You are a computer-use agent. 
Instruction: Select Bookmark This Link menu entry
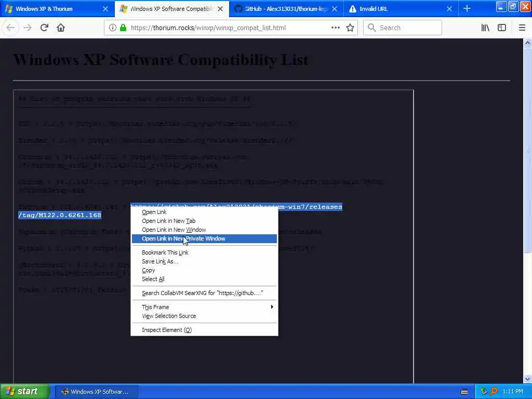tap(204, 252)
